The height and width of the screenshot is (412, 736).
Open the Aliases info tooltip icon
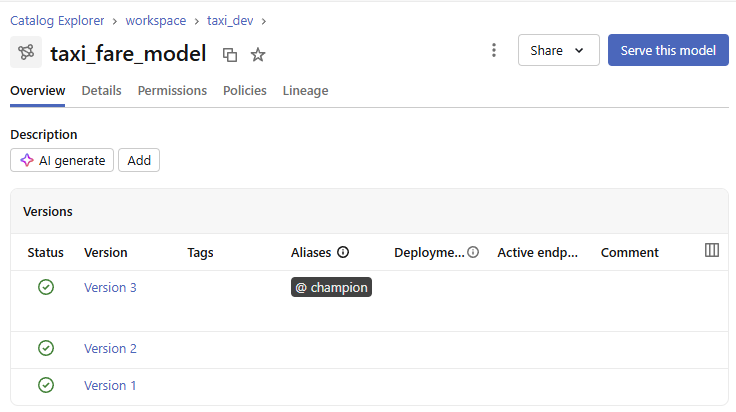(343, 252)
